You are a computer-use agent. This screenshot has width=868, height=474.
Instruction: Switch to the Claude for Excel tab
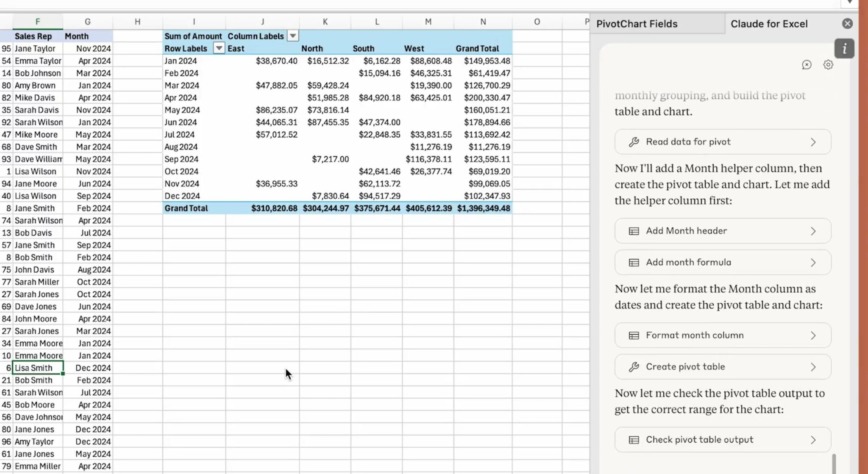click(769, 24)
